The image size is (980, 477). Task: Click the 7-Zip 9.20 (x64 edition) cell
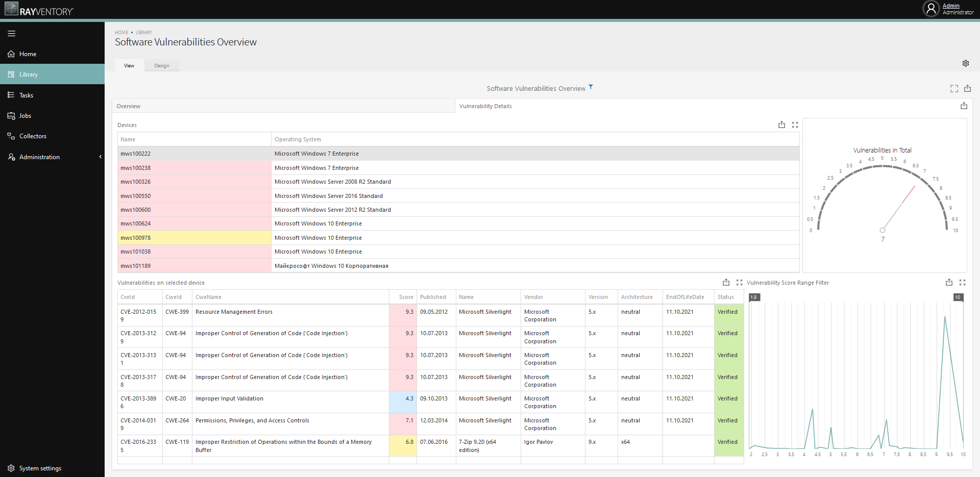tap(488, 446)
